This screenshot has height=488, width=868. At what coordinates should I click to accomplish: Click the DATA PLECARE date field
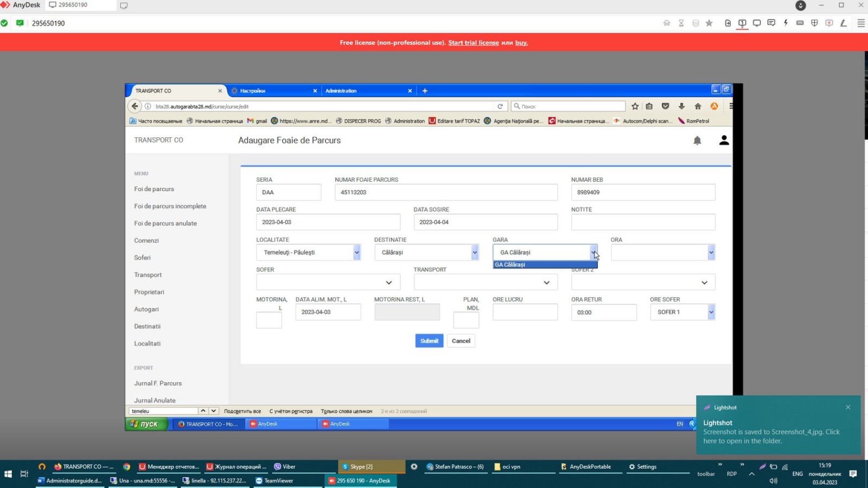(328, 222)
